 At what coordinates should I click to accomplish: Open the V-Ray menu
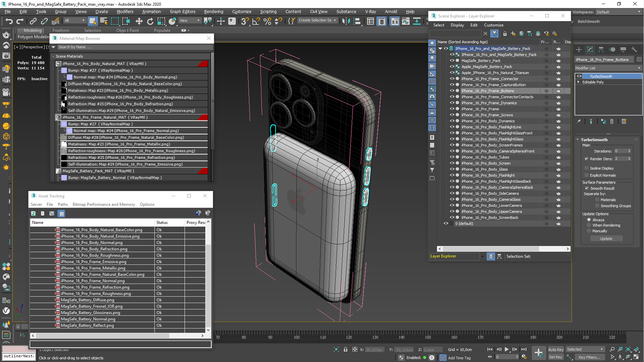coord(371,11)
